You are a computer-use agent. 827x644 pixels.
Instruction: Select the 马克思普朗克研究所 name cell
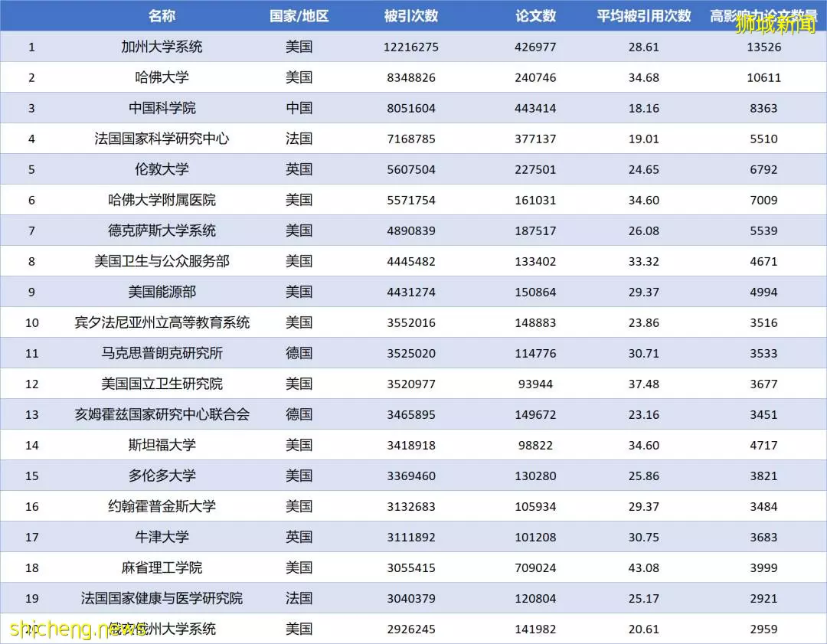coord(162,353)
